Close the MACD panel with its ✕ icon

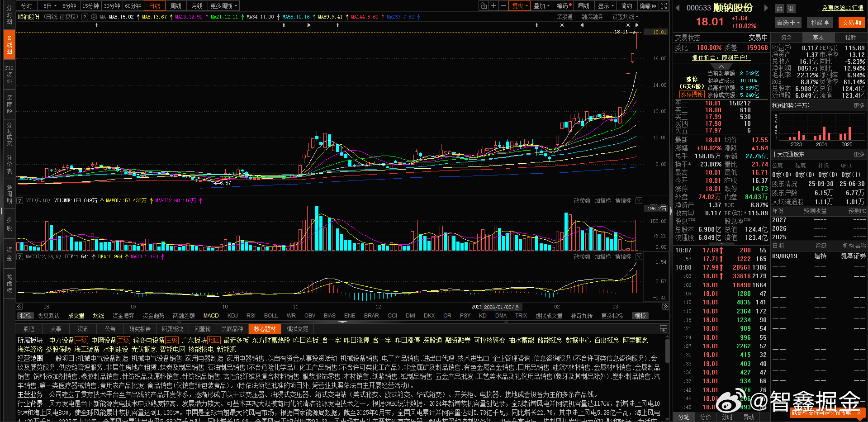(x=639, y=256)
